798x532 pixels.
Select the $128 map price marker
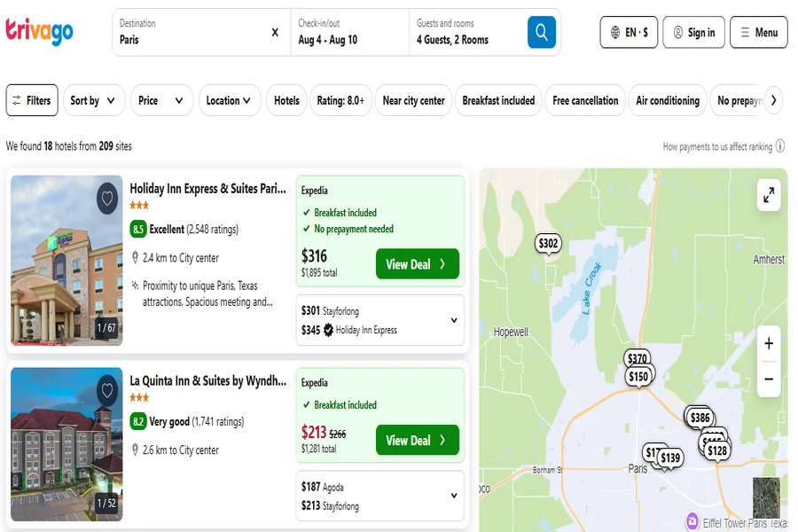[717, 450]
